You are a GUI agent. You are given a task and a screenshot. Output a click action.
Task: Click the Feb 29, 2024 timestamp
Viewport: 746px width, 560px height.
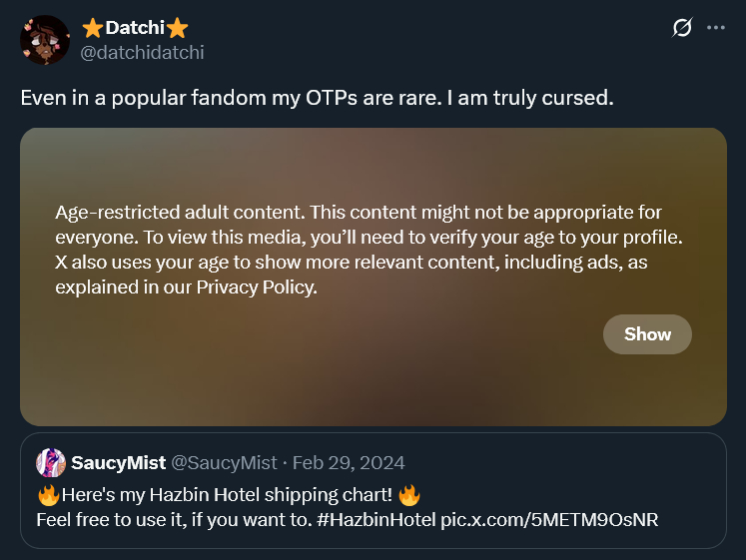[348, 463]
